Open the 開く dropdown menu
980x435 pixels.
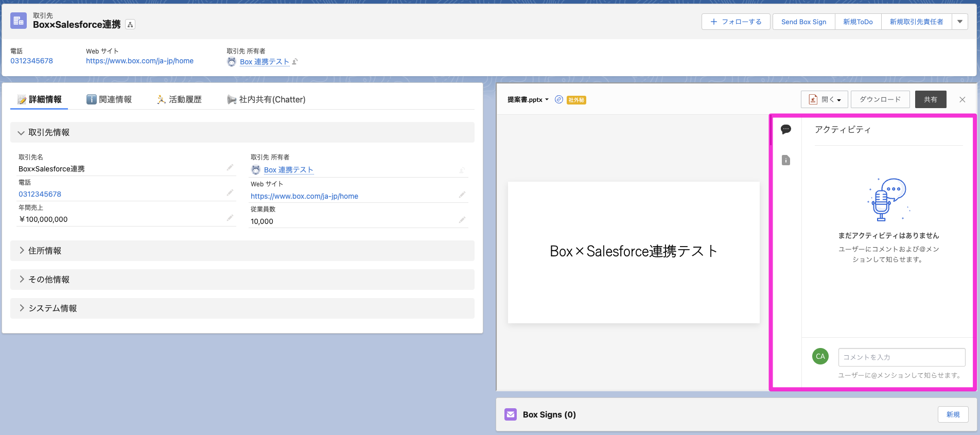pyautogui.click(x=824, y=99)
